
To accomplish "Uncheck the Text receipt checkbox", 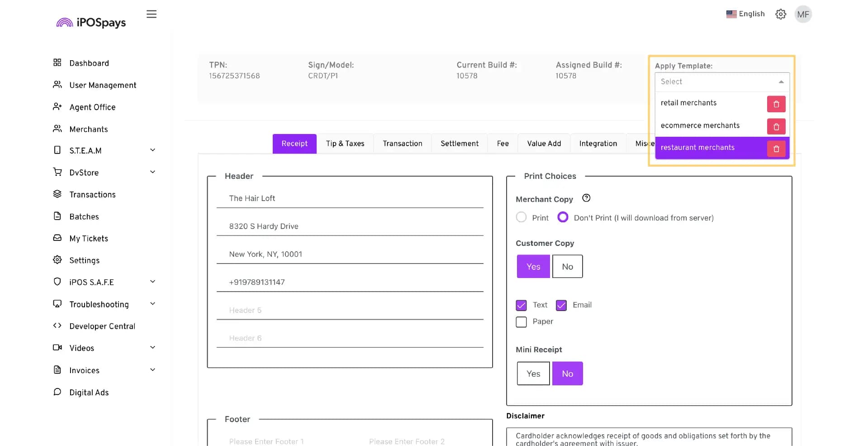I will click(x=521, y=305).
